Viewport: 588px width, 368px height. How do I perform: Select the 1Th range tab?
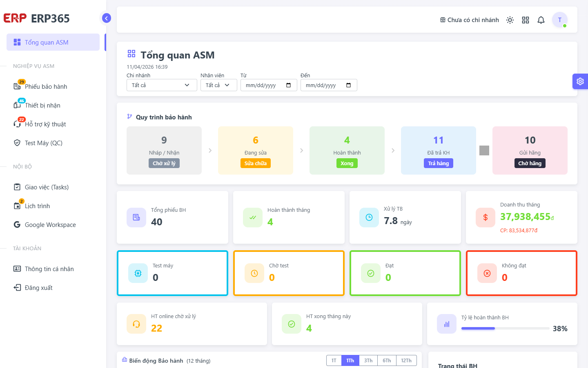click(350, 360)
